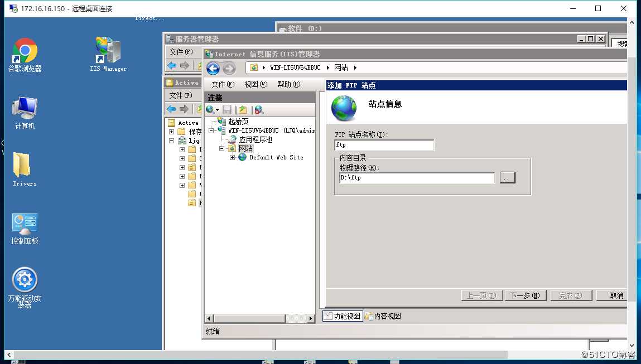
Task: Click the IIS Manager grey forward arrow
Action: tap(229, 68)
